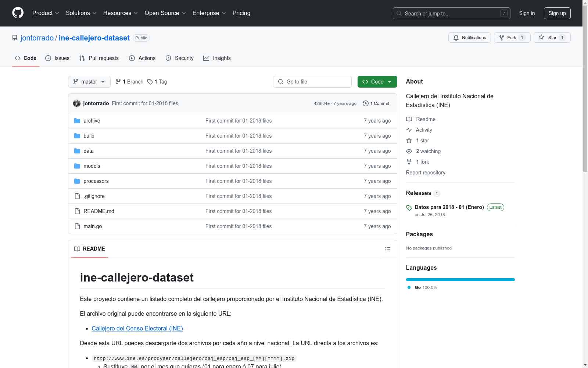Screen dimensions: 588x368
Task: Open the main.go file
Action: coord(93,226)
